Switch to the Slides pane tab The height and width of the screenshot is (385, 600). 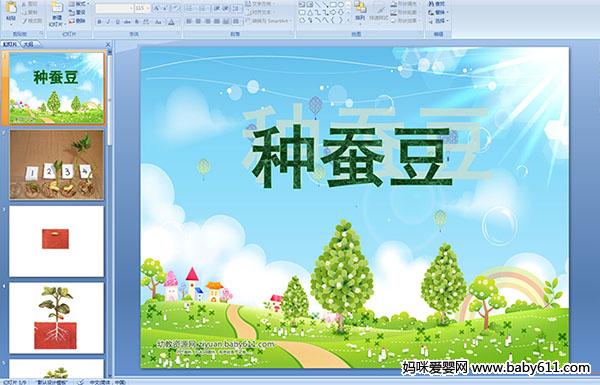click(x=10, y=45)
